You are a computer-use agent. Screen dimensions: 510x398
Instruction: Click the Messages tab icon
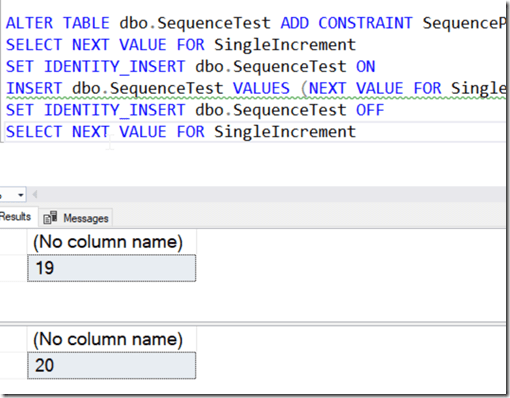coord(50,218)
